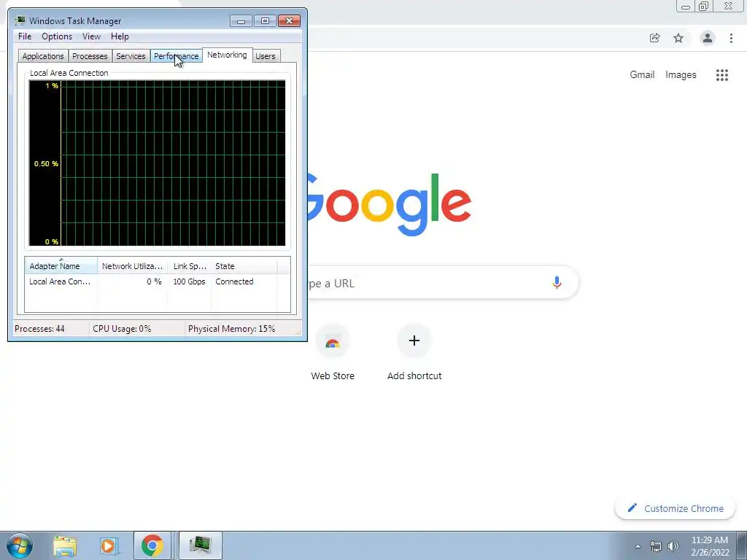Viewport: 747px width, 560px height.
Task: Click the volume speaker tray icon
Action: click(673, 546)
